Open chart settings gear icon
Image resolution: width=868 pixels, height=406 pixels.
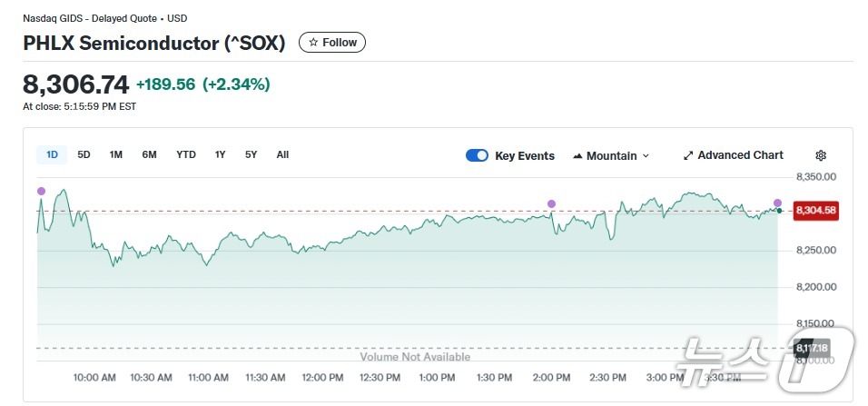(x=821, y=155)
